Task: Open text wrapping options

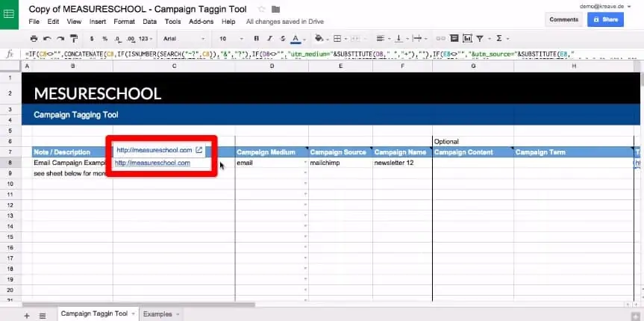Action: pyautogui.click(x=417, y=39)
